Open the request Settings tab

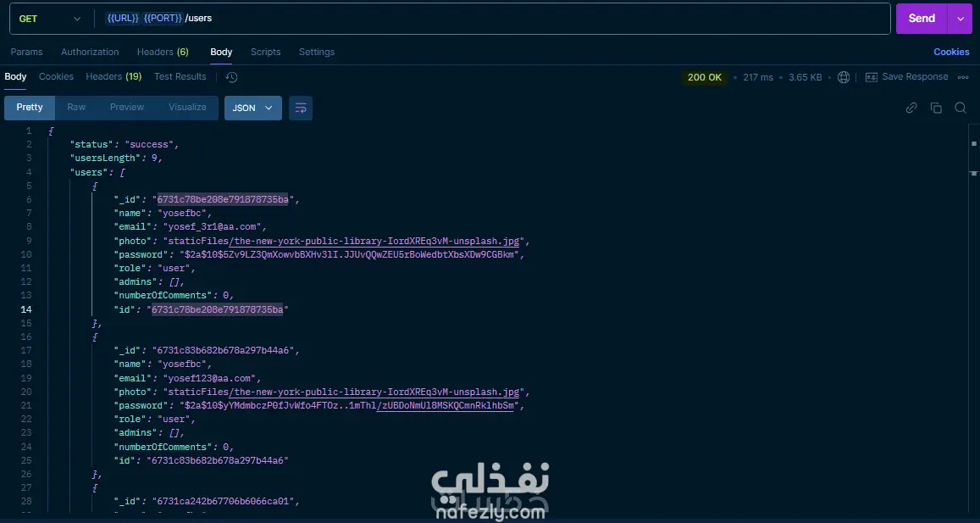pos(317,52)
